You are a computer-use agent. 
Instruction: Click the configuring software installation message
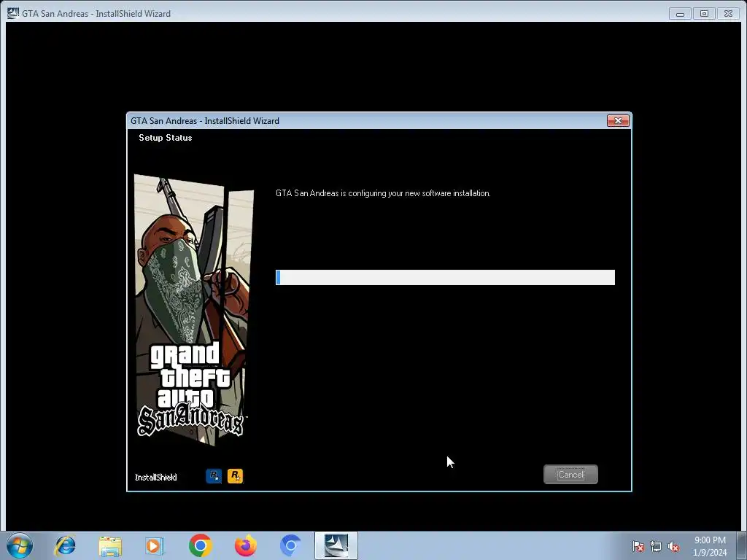click(x=383, y=193)
